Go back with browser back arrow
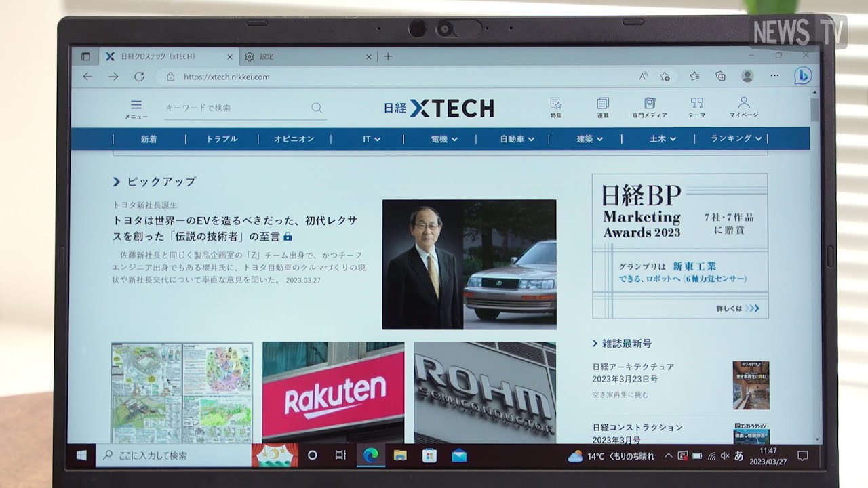 tap(87, 77)
